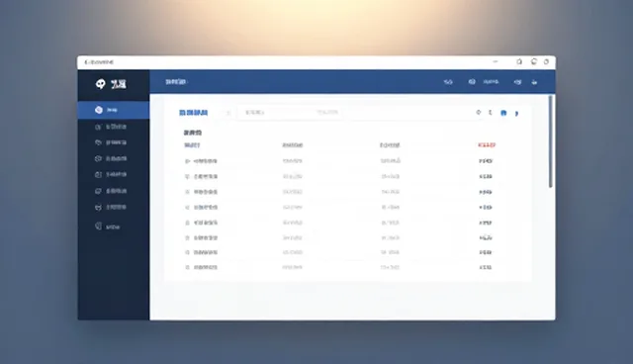Click the leading icon of the third table row
The image size is (633, 364).
[187, 192]
